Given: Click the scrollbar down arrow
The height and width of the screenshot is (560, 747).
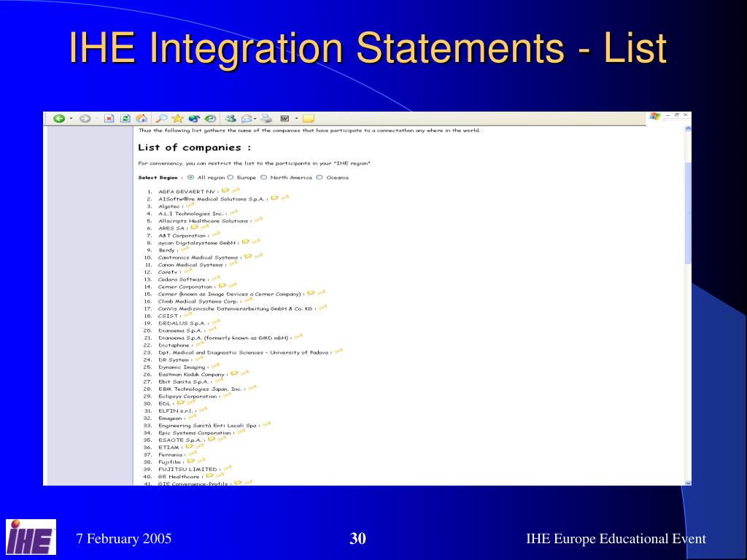Looking at the screenshot, I should click(x=687, y=483).
